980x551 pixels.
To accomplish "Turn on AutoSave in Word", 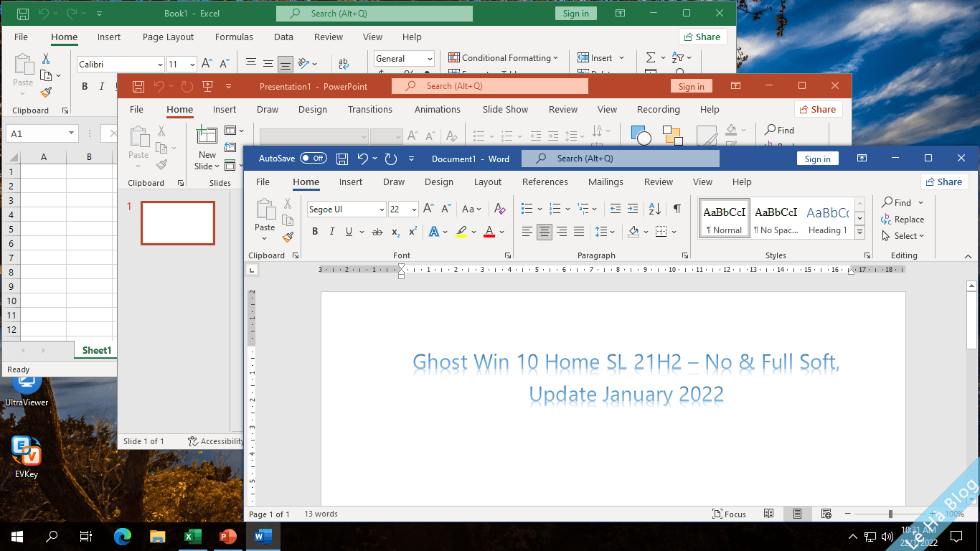I will 314,158.
